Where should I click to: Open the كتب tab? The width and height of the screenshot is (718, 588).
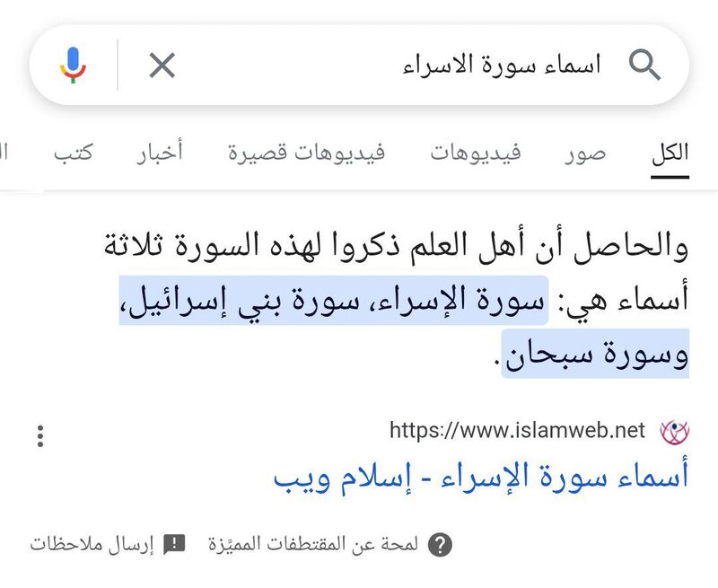click(x=74, y=153)
